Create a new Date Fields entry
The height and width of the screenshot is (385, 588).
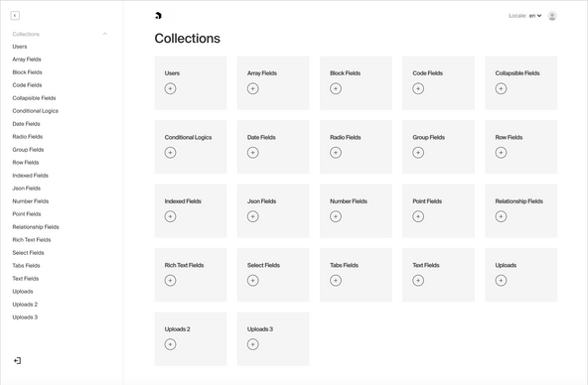coord(252,153)
